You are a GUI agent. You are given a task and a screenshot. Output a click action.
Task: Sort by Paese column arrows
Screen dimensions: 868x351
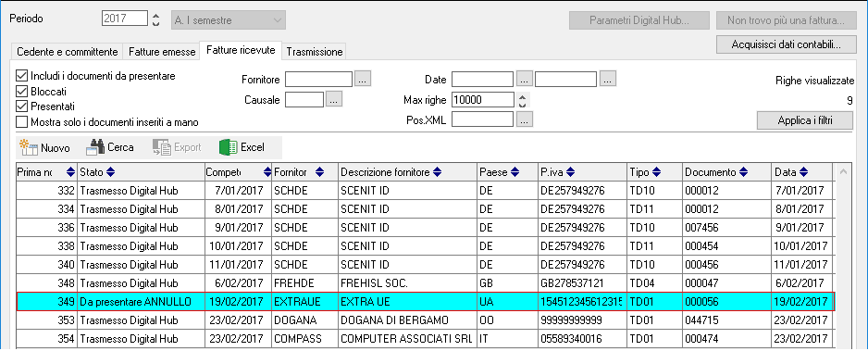pos(515,172)
